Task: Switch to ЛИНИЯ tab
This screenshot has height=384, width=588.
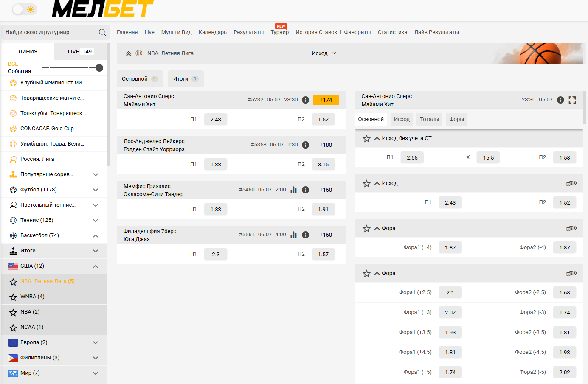Action: click(x=28, y=51)
